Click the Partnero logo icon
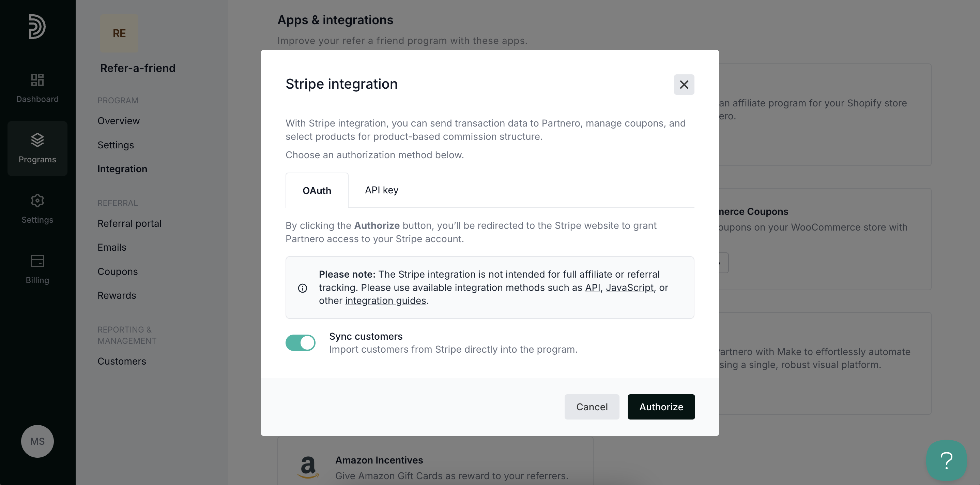This screenshot has height=485, width=980. point(37,26)
